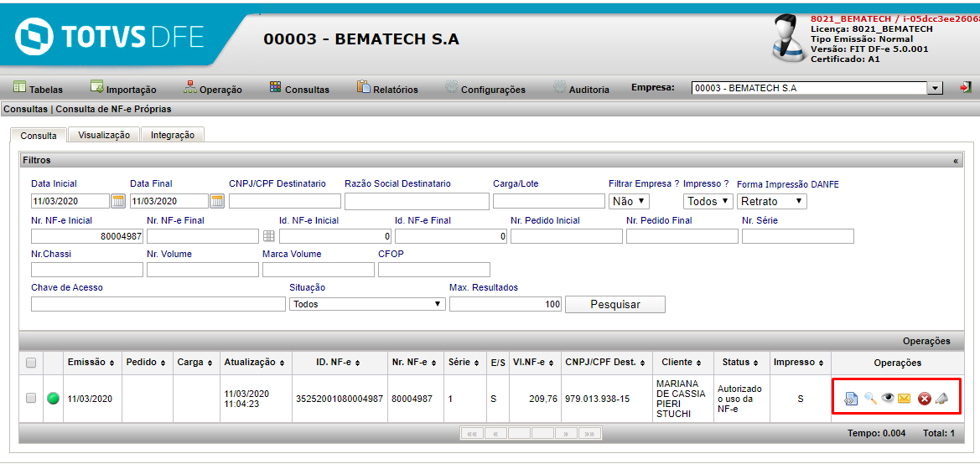Open the Forma Impressão DANFE dropdown

[772, 201]
